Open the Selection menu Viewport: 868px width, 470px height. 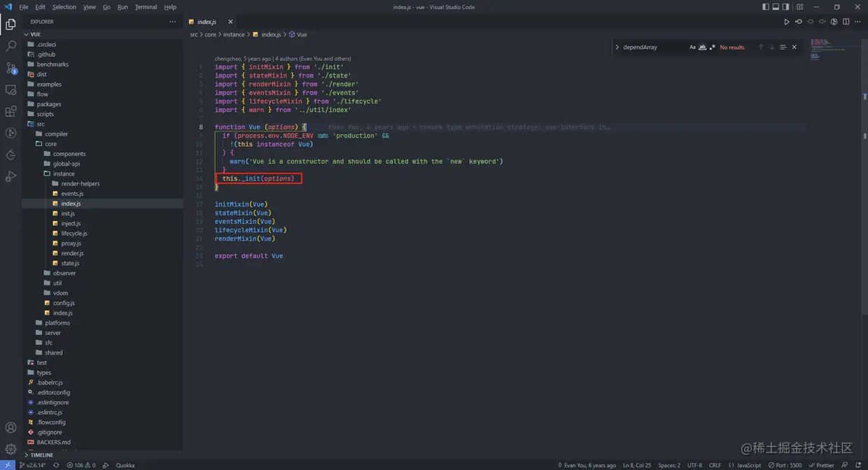coord(64,7)
